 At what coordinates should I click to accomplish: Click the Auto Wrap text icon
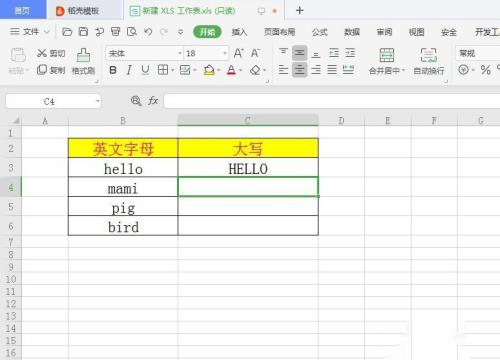point(429,61)
